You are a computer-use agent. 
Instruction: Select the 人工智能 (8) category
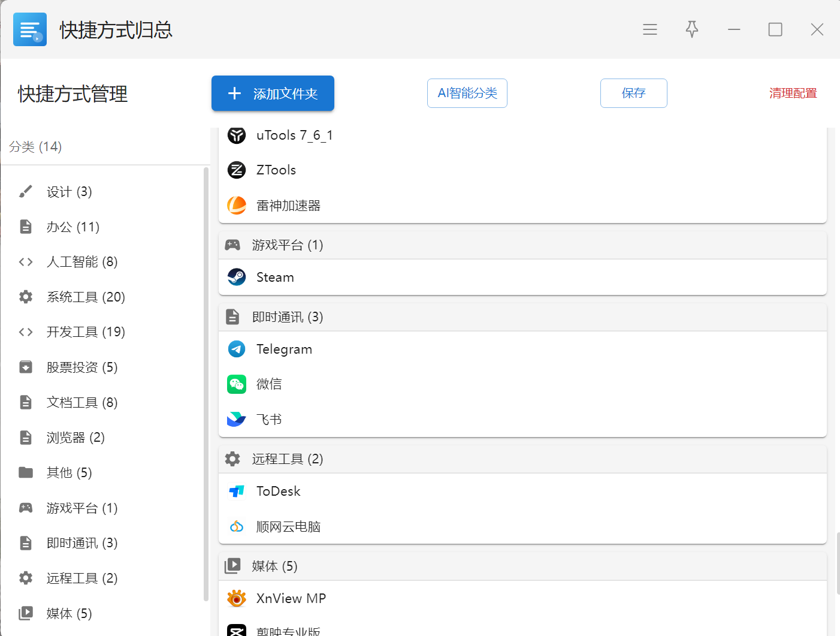coord(82,262)
